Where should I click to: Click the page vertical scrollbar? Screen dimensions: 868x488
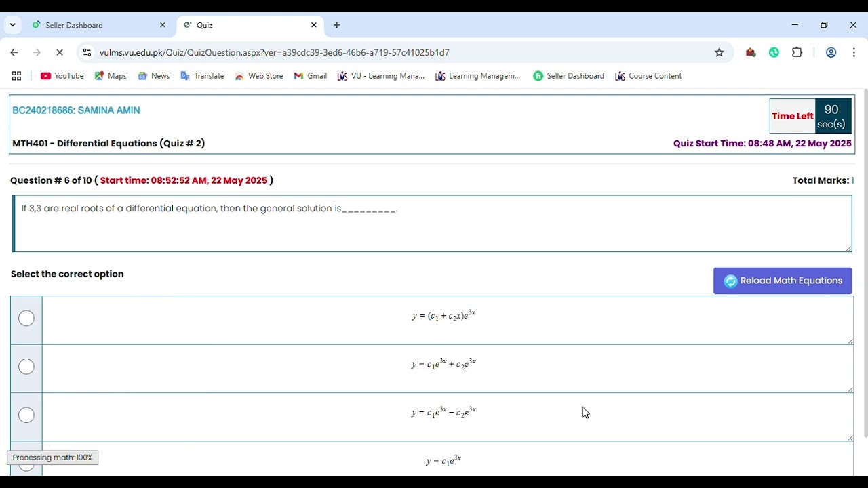point(865,263)
